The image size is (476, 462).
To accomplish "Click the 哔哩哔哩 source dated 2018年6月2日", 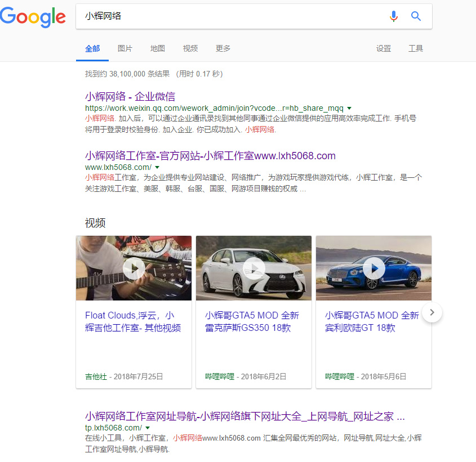I will coord(220,376).
